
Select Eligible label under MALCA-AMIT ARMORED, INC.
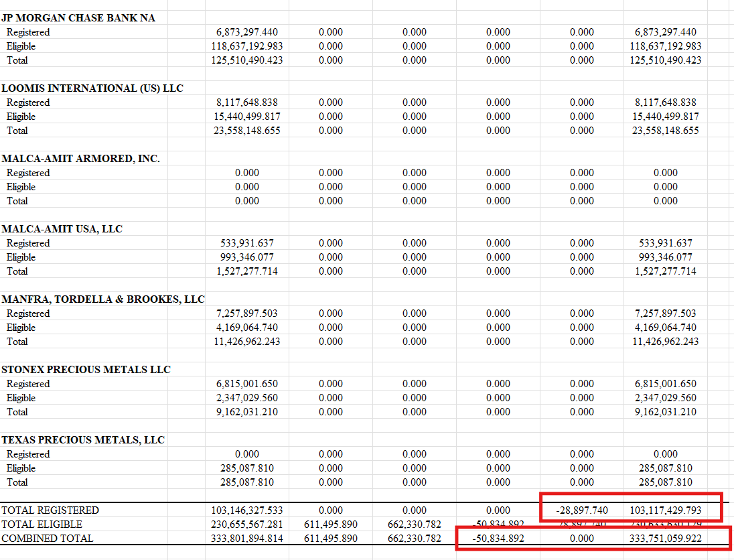coord(21,186)
